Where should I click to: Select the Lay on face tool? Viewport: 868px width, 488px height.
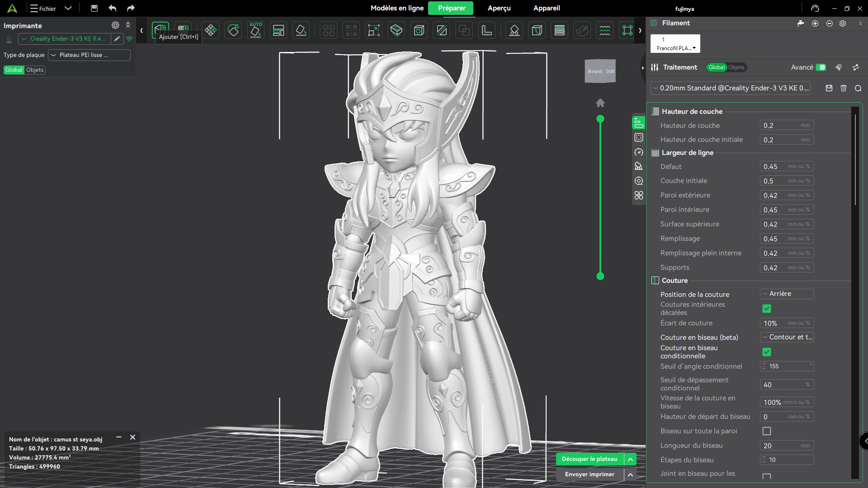301,30
